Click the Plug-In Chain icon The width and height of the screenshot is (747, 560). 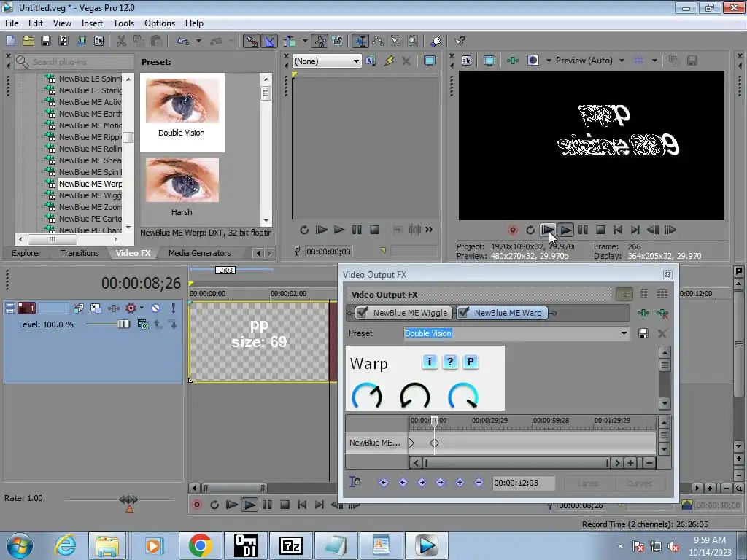pyautogui.click(x=643, y=313)
